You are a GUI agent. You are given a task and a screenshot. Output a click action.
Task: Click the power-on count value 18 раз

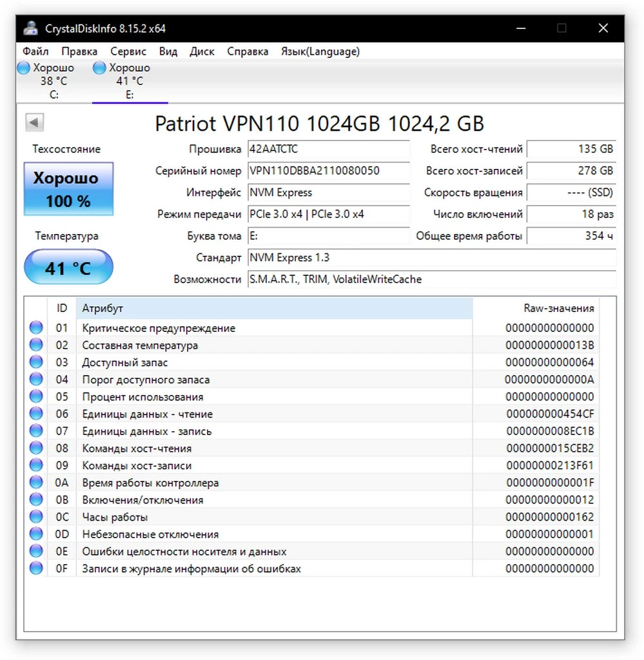click(x=572, y=214)
